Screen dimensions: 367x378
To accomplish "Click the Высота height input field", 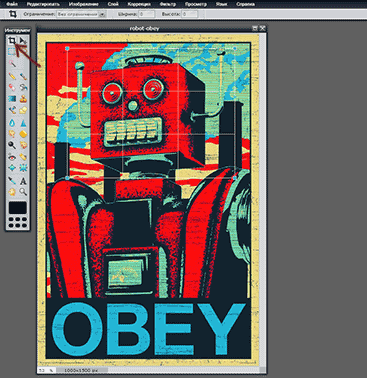I will coord(190,14).
